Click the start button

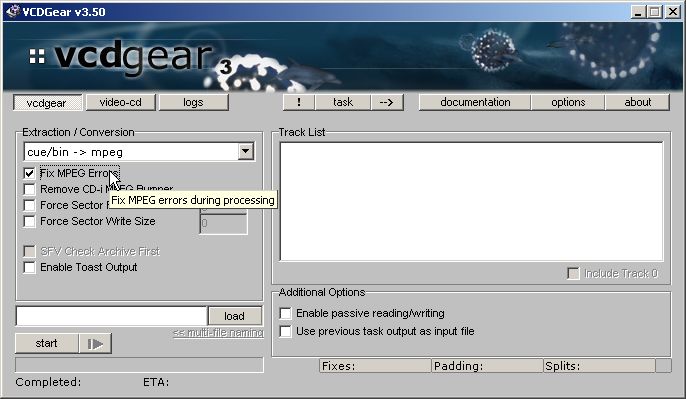[47, 343]
